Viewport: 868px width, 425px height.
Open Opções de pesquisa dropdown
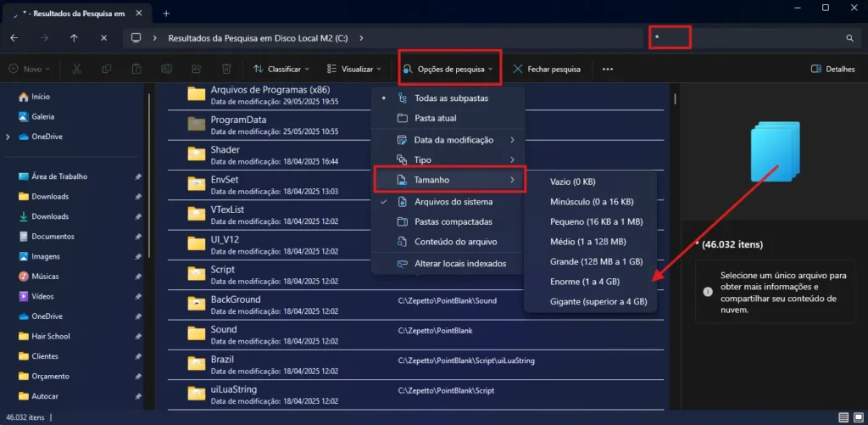pos(448,70)
